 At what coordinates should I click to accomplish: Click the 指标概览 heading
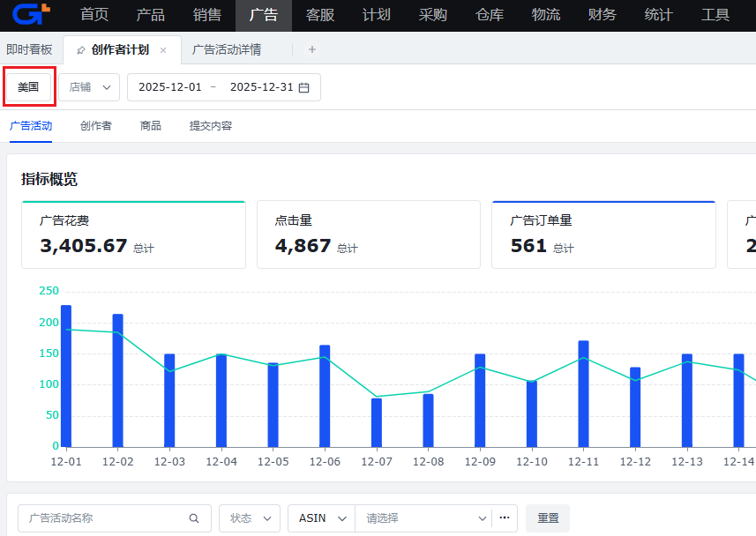point(49,179)
